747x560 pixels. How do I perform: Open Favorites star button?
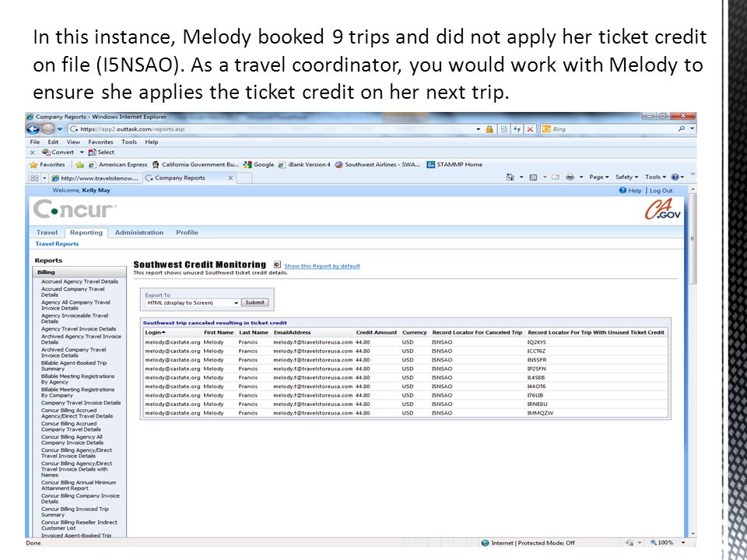tap(47, 165)
